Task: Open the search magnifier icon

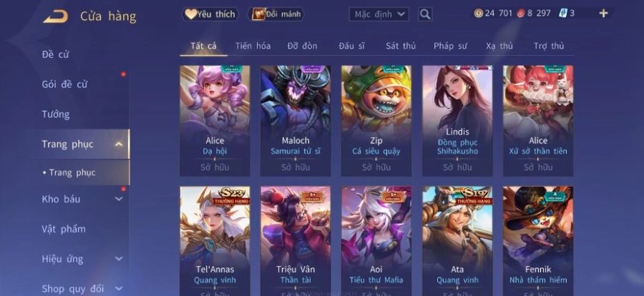Action: coord(425,14)
